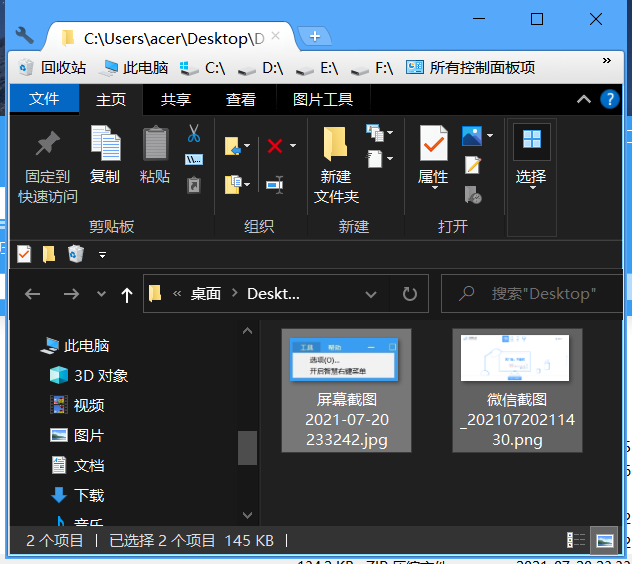
Task: Select 3D 对象 in navigation tree
Action: (x=89, y=375)
